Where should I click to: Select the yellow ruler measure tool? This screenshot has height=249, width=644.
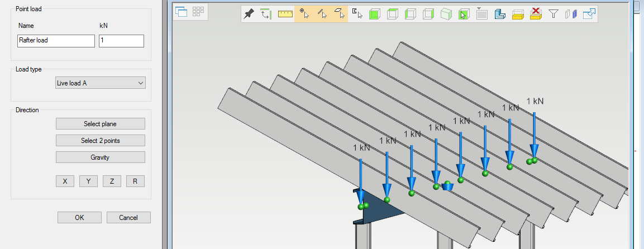tap(285, 14)
